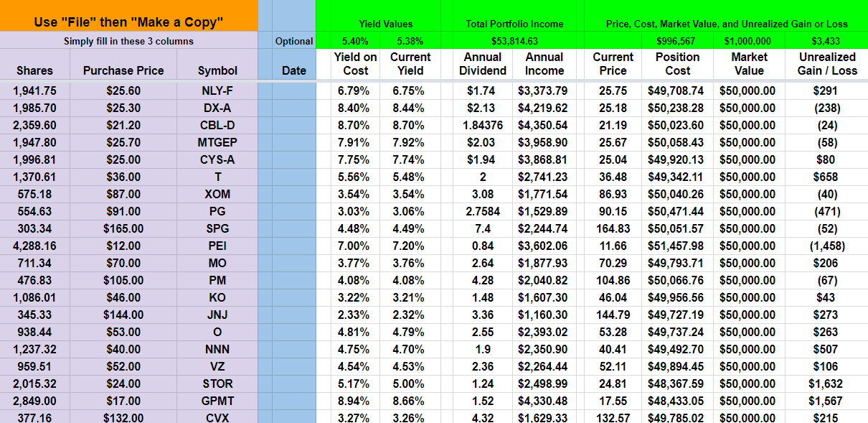Click the 5.38% current yield summary
Viewport: 868px width, 423px height.
pyautogui.click(x=410, y=41)
